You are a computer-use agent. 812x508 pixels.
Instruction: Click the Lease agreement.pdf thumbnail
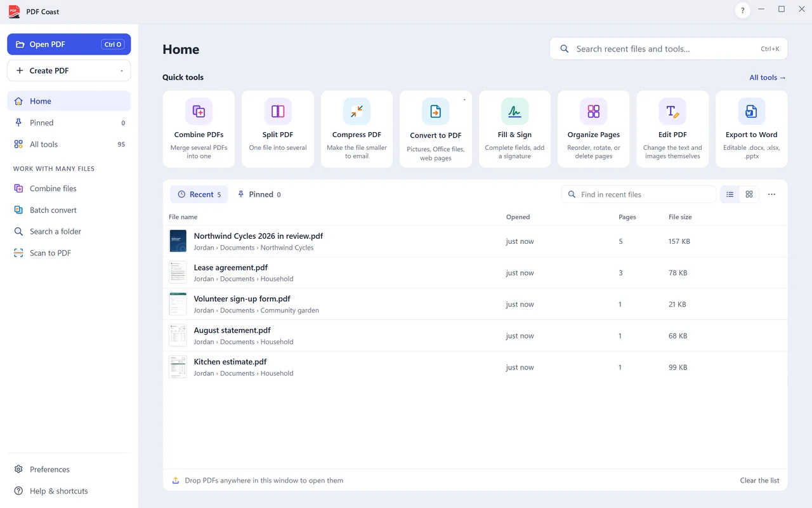(178, 273)
